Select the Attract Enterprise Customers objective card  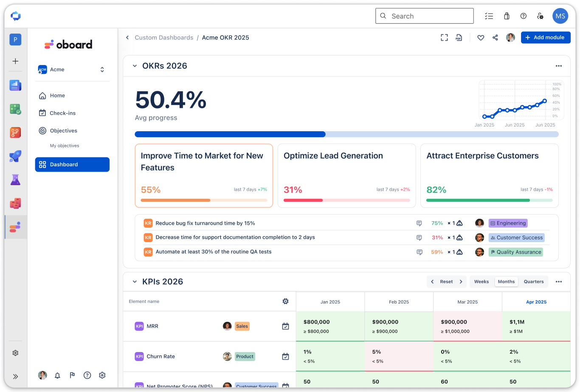click(x=490, y=176)
